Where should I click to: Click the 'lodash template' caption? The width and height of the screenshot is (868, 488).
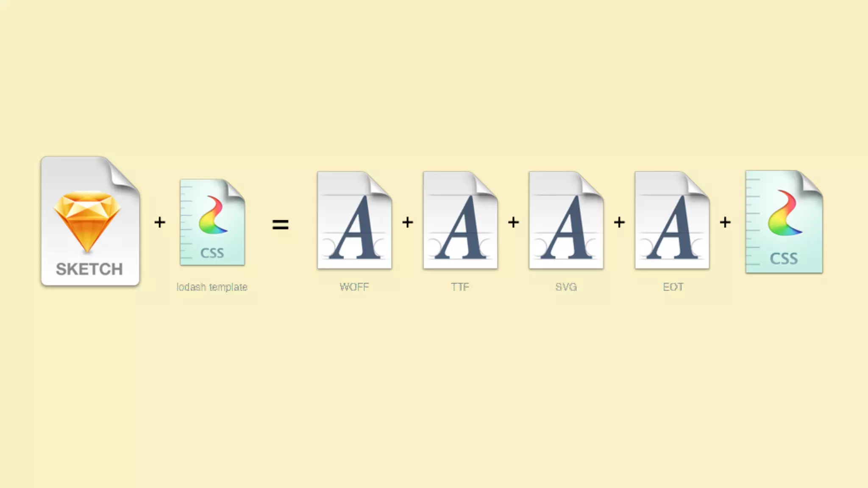(212, 287)
